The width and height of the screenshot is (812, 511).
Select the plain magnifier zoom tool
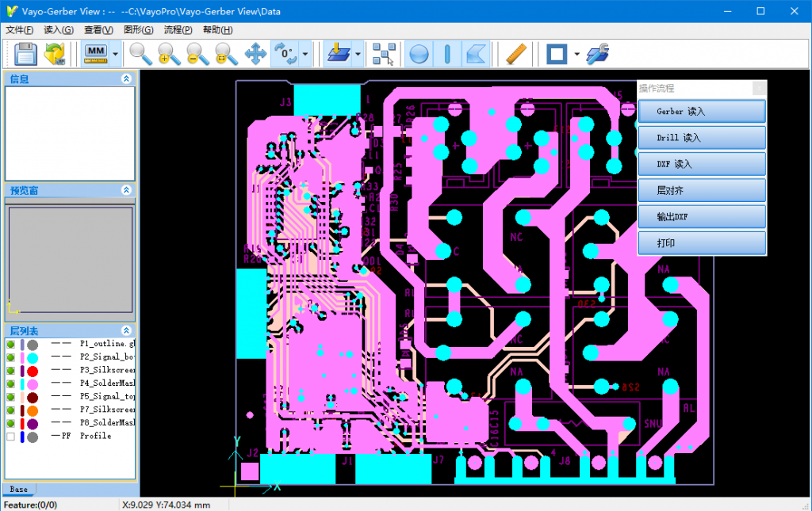[x=140, y=54]
